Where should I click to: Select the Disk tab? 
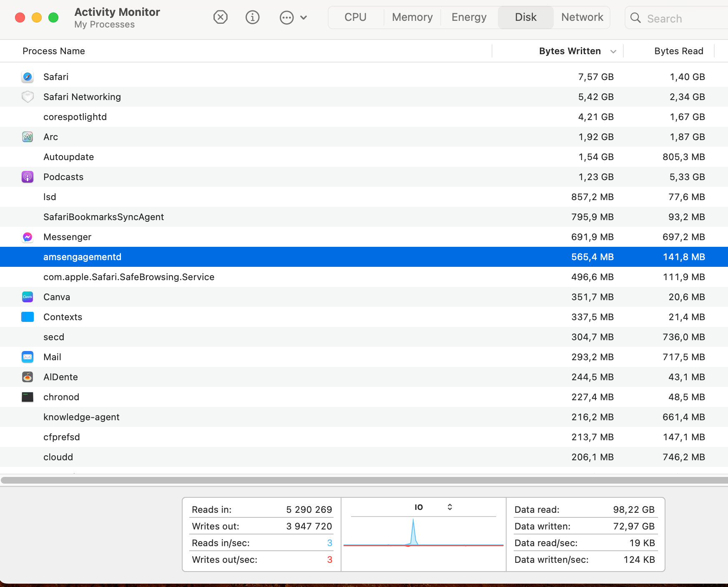click(x=526, y=17)
